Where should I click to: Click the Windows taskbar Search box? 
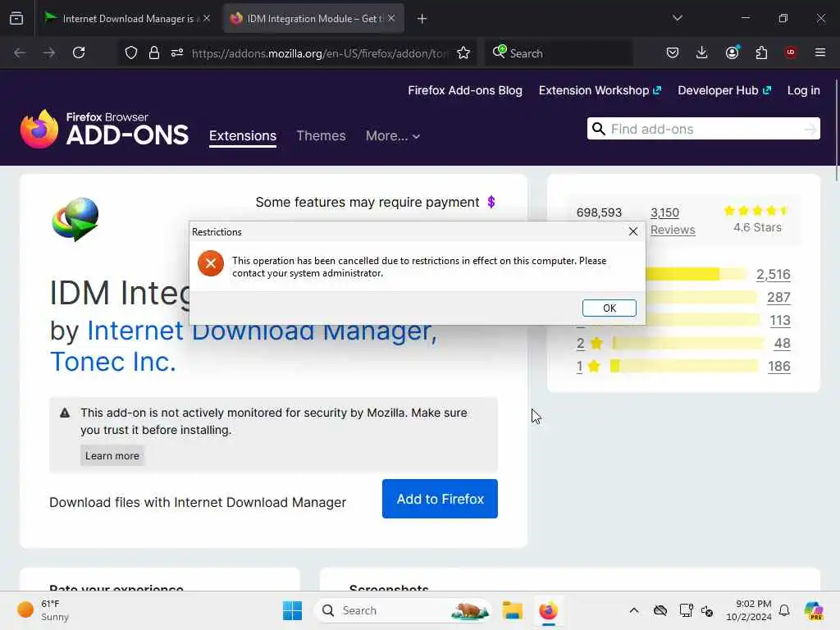(404, 610)
